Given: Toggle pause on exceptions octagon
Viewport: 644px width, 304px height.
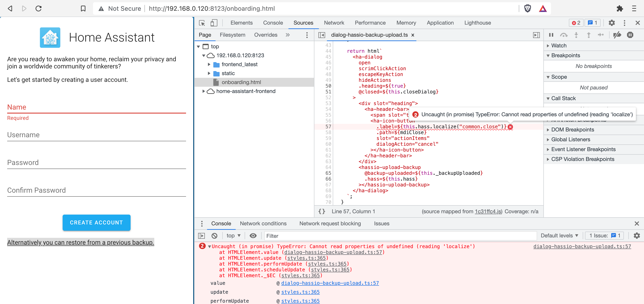Looking at the screenshot, I should coord(630,35).
